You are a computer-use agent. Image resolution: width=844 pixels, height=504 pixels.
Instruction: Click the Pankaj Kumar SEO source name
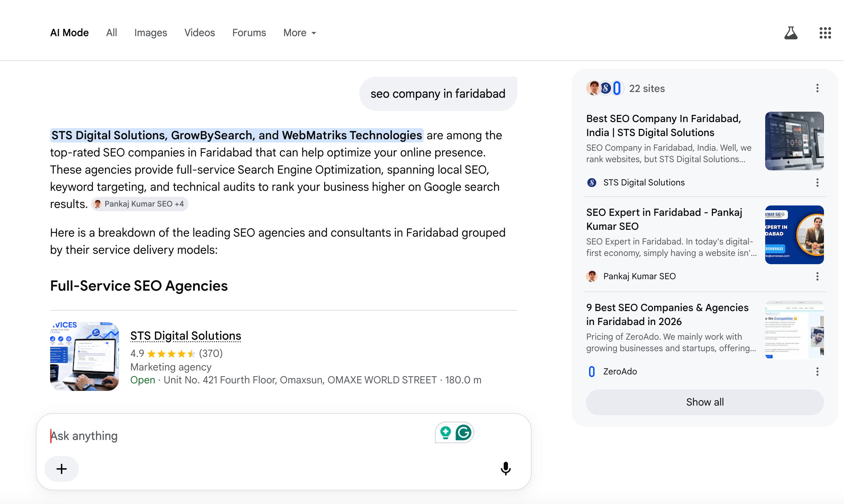tap(639, 276)
